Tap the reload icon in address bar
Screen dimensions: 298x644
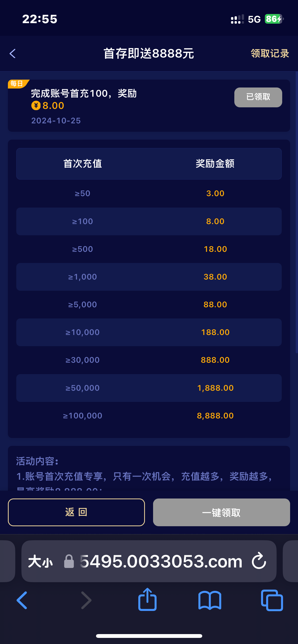259,561
